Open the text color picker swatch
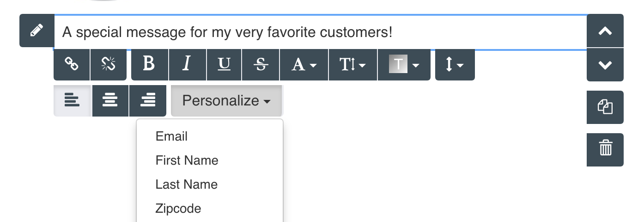 coord(403,65)
